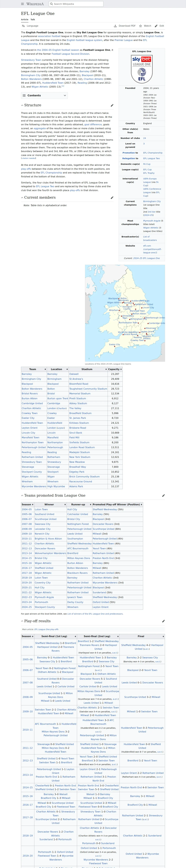Open Birmingham City in Current champions row
The width and height of the screenshot is (186, 868).
tap(152, 202)
